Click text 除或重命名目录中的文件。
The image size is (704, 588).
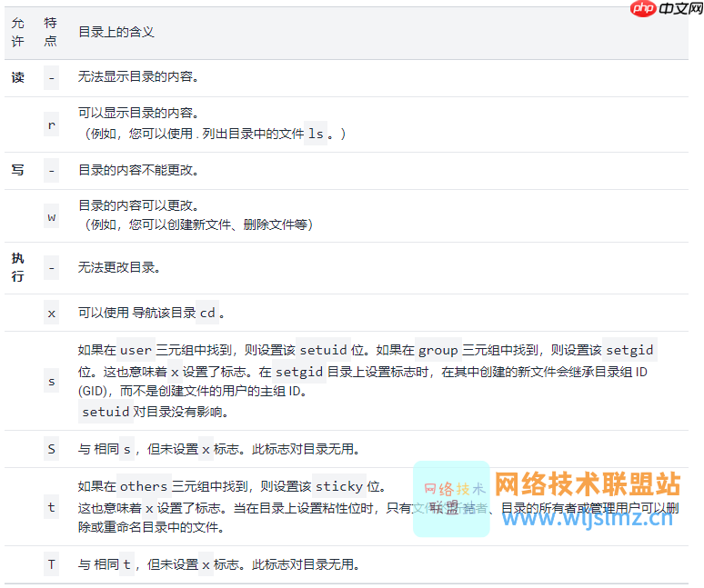pos(151,527)
